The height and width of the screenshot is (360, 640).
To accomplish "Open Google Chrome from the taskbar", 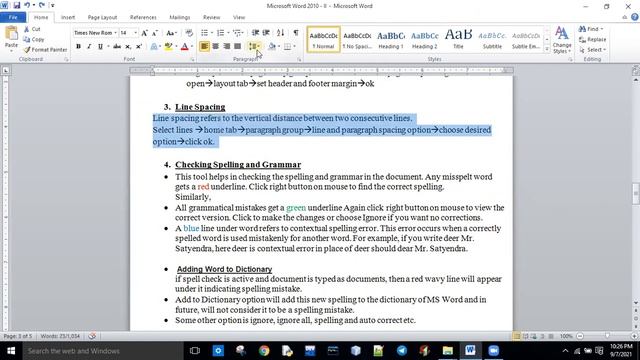I will [264, 351].
